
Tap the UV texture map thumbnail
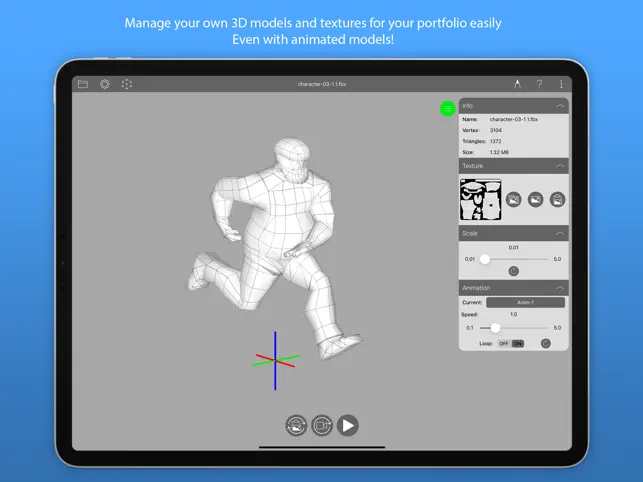click(x=481, y=200)
